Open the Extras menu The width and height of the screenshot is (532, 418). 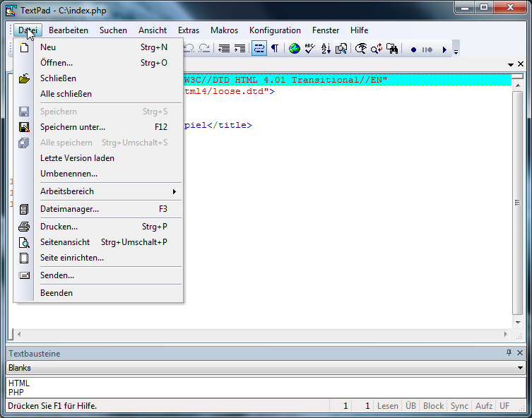[189, 30]
